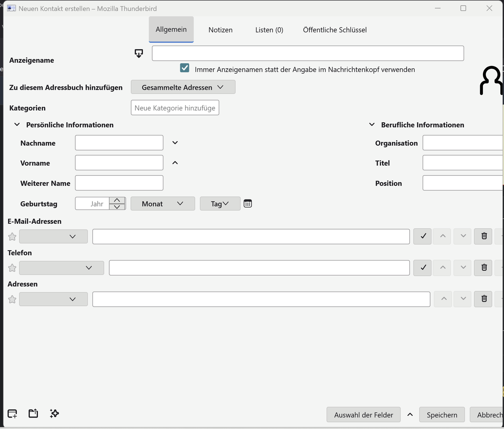Collapse the Persönliche Informationen section
This screenshot has width=504, height=429.
17,125
